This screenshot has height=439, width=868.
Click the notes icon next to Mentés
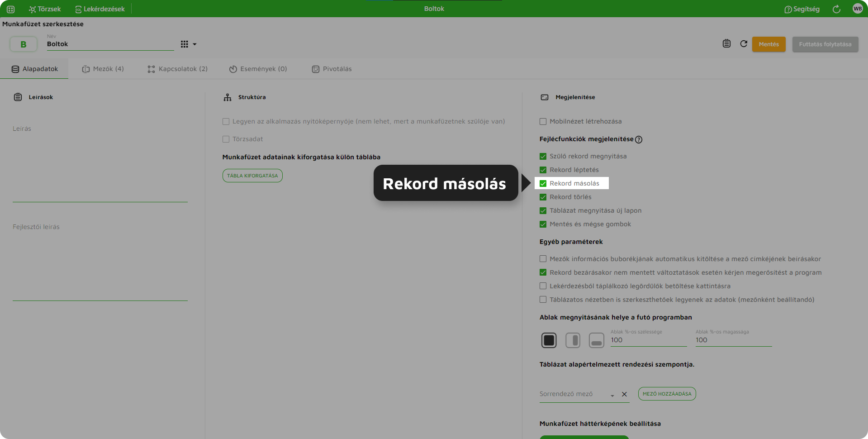tap(726, 44)
